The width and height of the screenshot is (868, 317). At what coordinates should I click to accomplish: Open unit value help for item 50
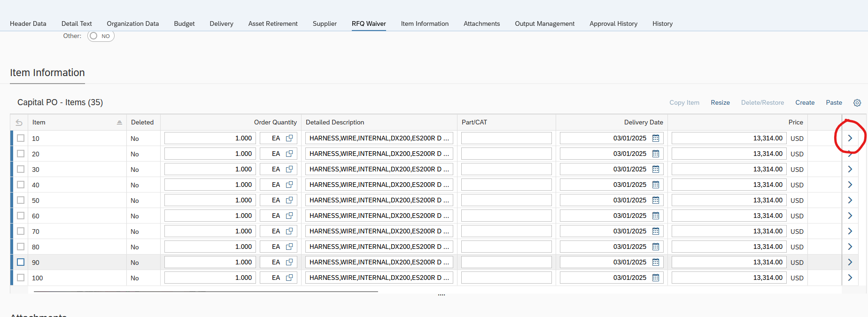(x=289, y=200)
